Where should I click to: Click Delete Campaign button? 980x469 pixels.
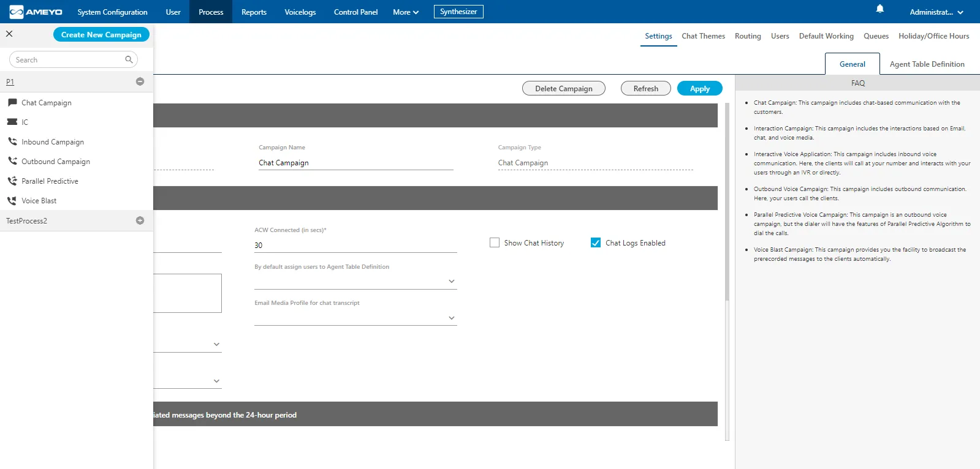[x=564, y=88]
